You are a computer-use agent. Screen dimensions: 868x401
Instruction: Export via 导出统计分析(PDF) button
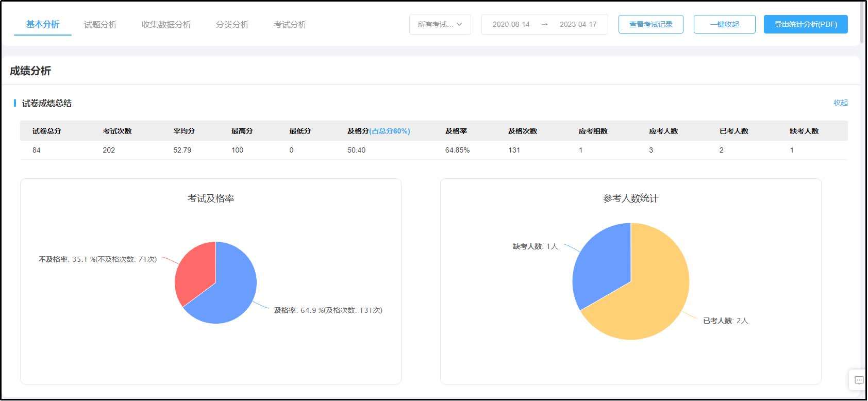[x=805, y=24]
